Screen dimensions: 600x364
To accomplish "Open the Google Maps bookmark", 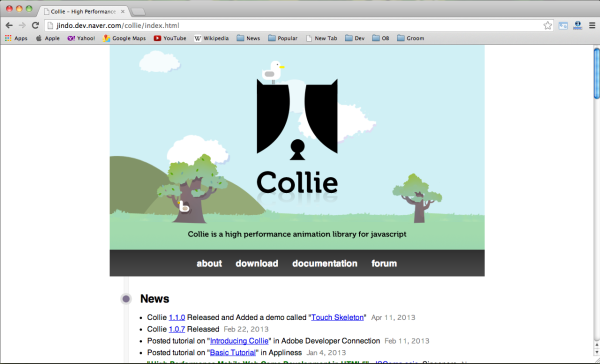I will pos(124,38).
